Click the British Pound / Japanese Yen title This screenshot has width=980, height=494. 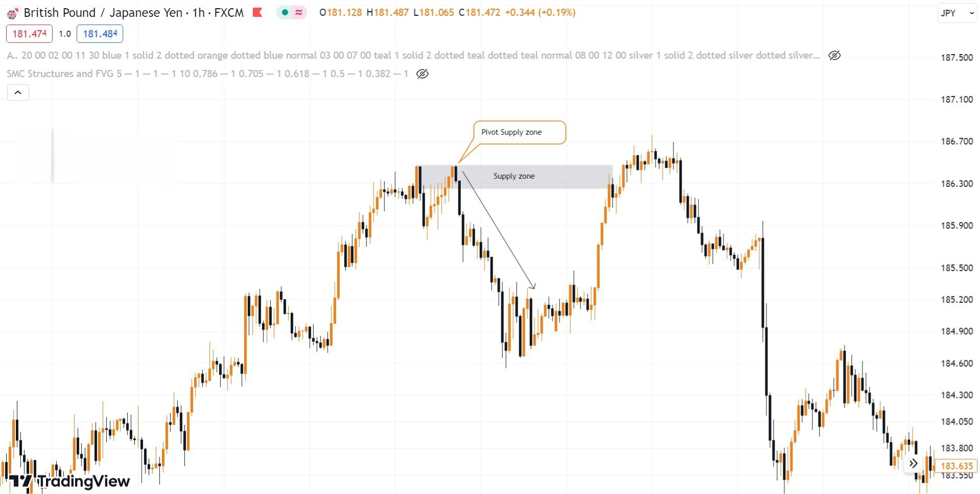(102, 13)
